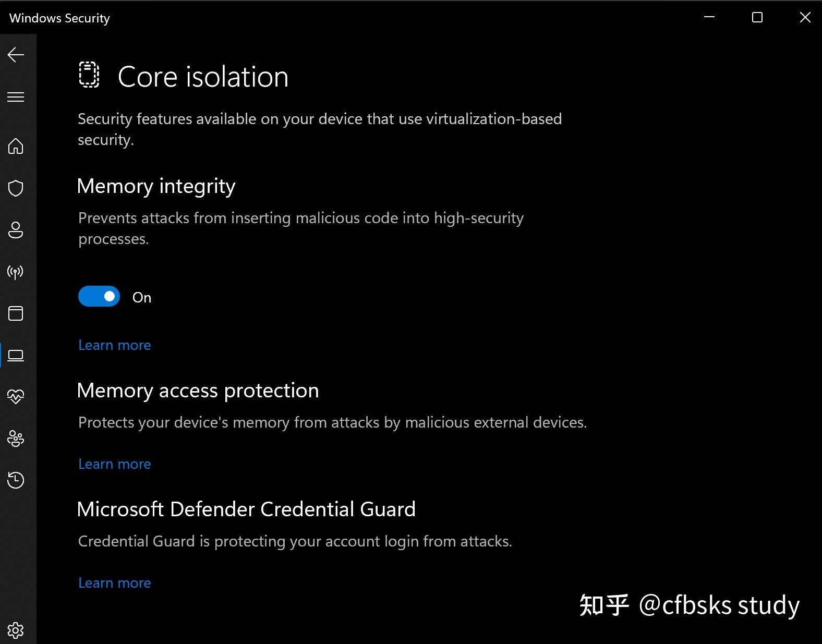Open App & browser control

click(x=16, y=313)
